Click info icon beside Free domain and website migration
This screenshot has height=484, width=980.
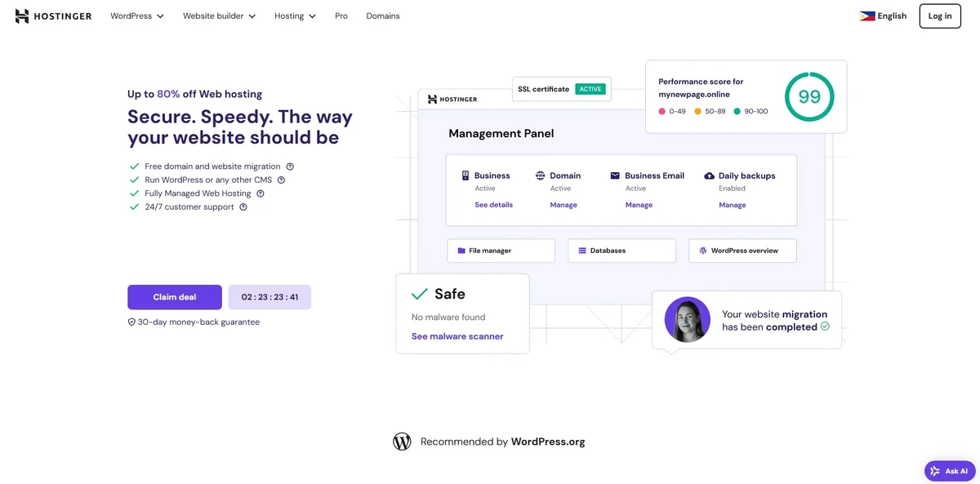[290, 167]
